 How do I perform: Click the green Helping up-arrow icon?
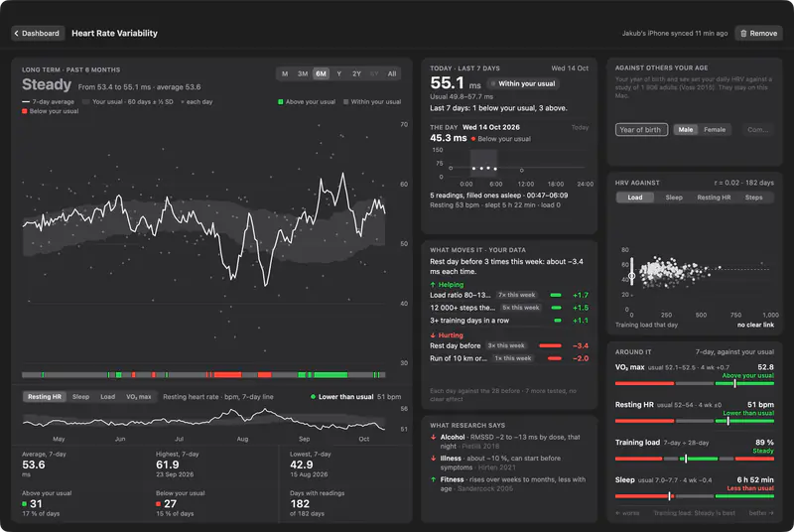tap(433, 285)
